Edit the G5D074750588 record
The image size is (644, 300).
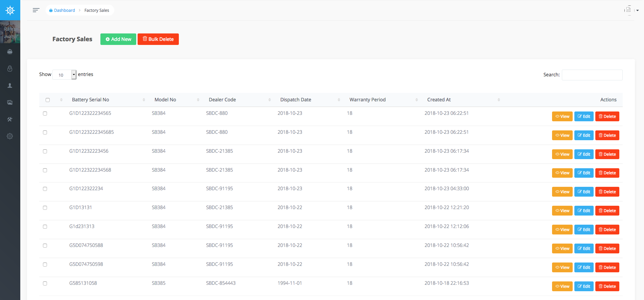tap(584, 249)
